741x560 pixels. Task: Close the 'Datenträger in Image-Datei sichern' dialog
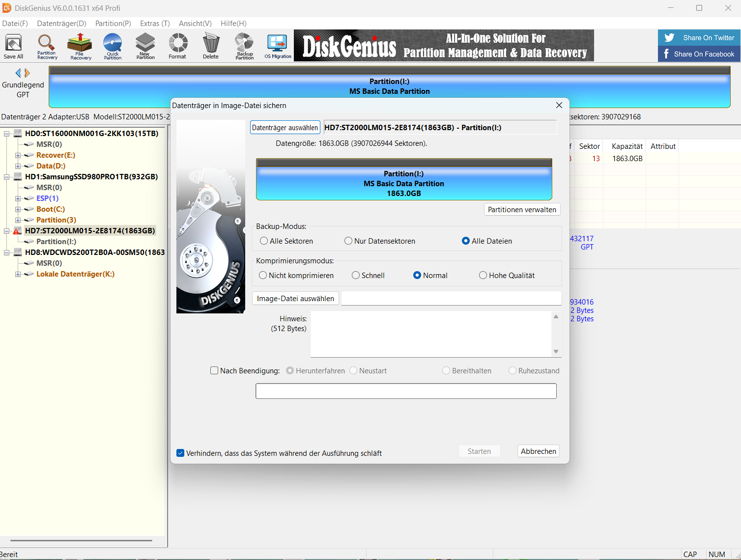point(559,105)
